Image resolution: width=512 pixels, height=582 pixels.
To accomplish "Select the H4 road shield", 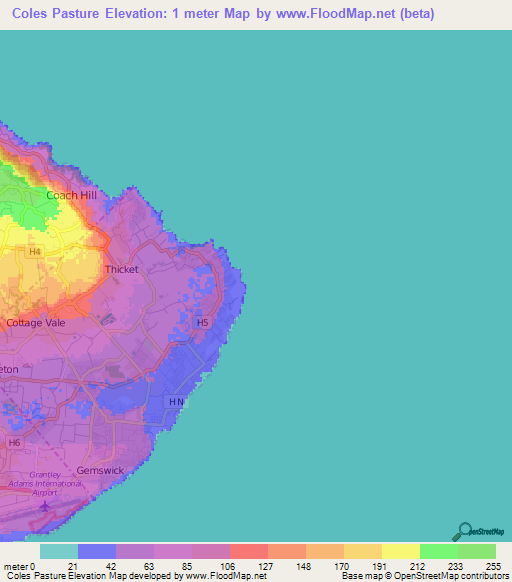I will [x=35, y=252].
